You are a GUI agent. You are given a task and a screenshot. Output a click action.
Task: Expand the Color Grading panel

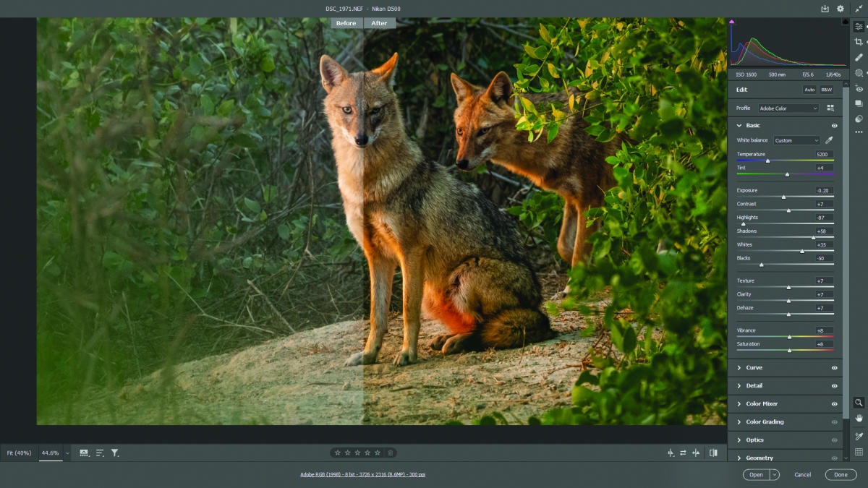pyautogui.click(x=739, y=422)
